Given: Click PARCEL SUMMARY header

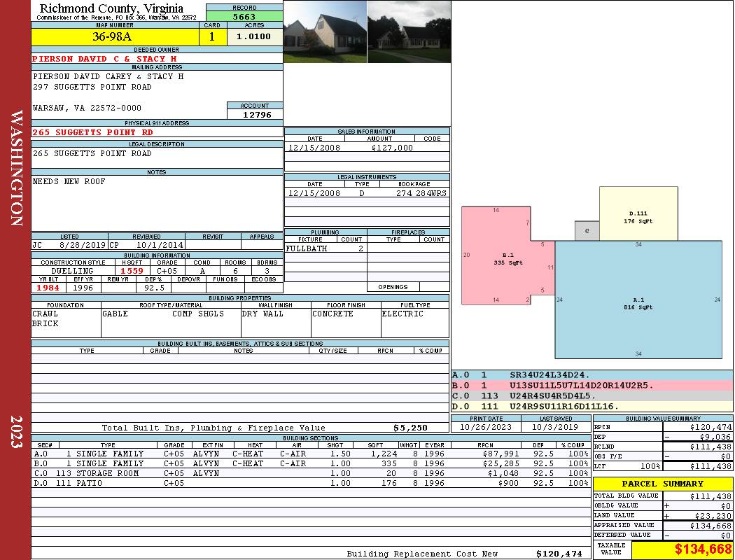Looking at the screenshot, I should coord(662,484).
